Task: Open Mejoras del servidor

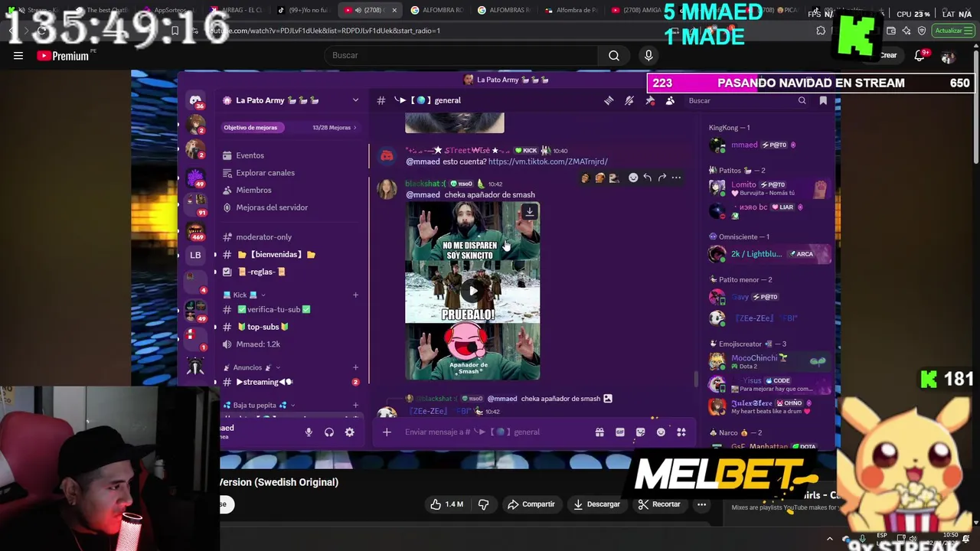Action: [x=272, y=207]
